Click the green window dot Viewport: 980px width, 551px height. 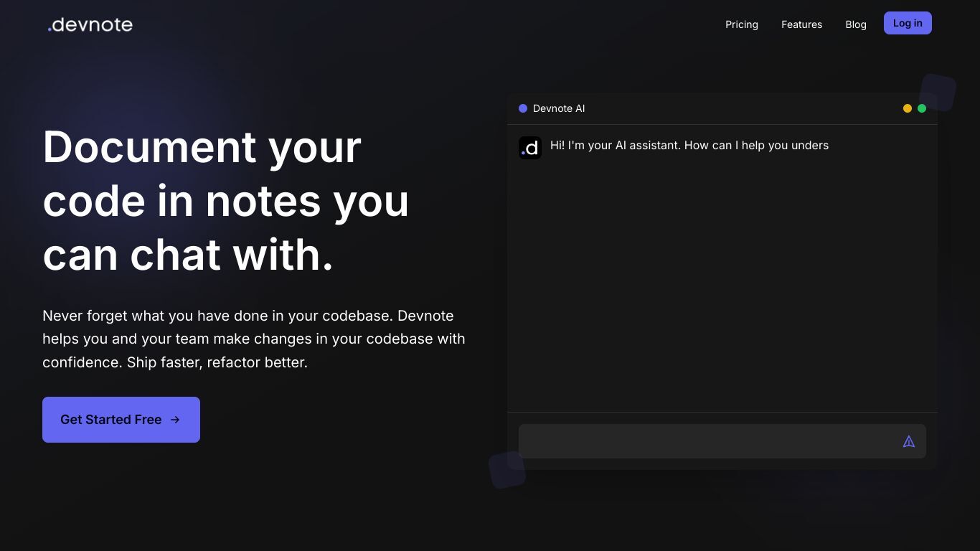(922, 108)
